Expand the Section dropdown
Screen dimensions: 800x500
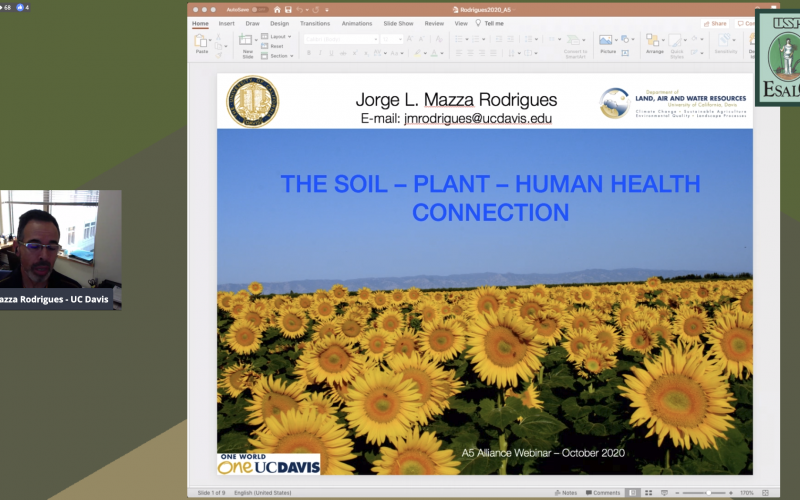coord(277,56)
